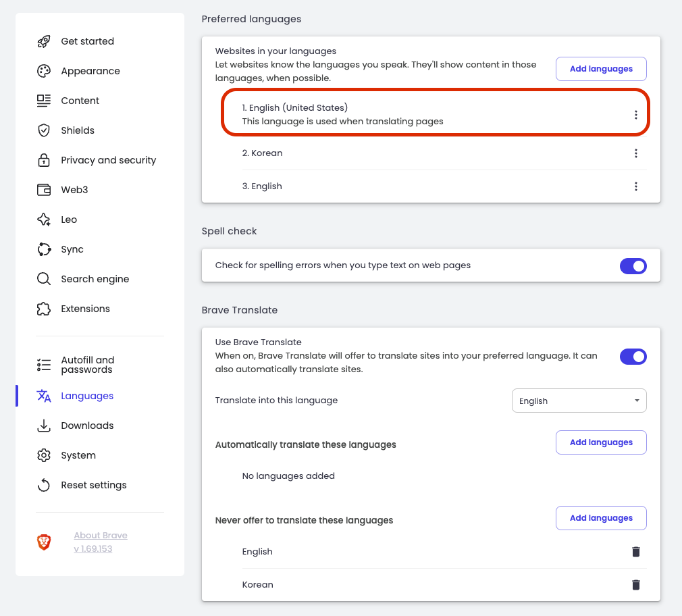The image size is (682, 616).
Task: Click the Shields shield icon
Action: click(44, 130)
